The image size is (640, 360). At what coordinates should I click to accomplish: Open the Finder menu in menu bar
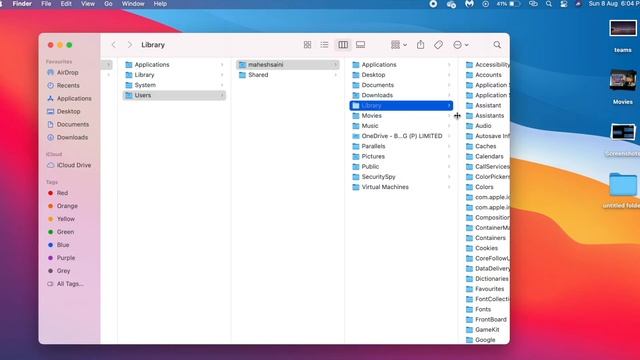point(22,4)
